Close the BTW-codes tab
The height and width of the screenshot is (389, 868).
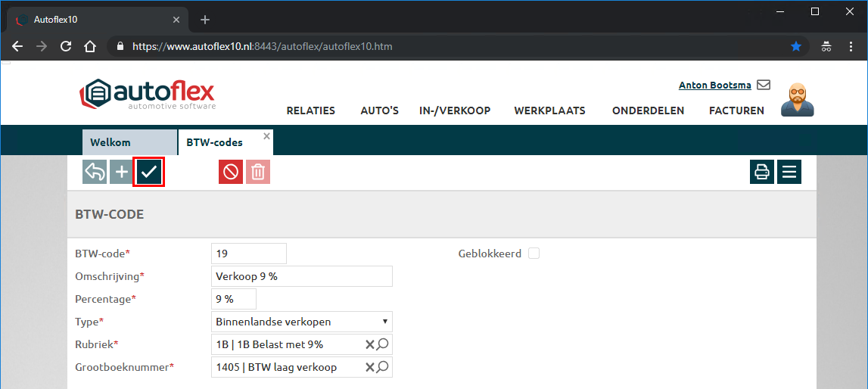coord(266,136)
